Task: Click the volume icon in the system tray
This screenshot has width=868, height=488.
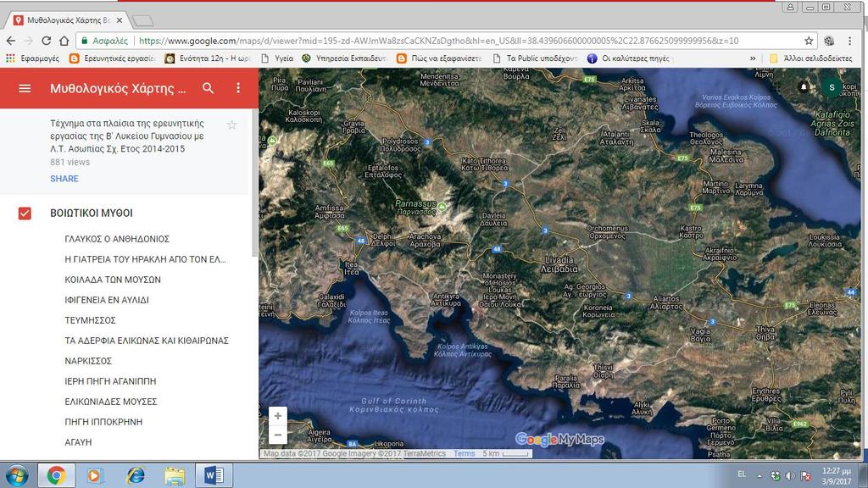Action: click(x=790, y=476)
